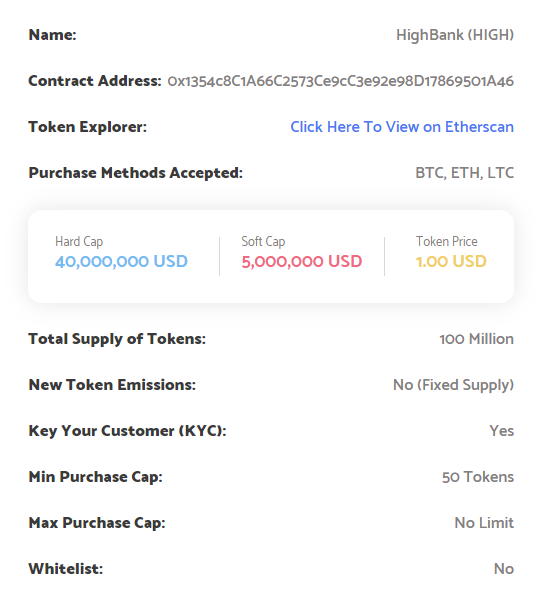Screen dimensions: 556x610
Task: Click the Min Purchase Cap label
Action: click(x=95, y=477)
